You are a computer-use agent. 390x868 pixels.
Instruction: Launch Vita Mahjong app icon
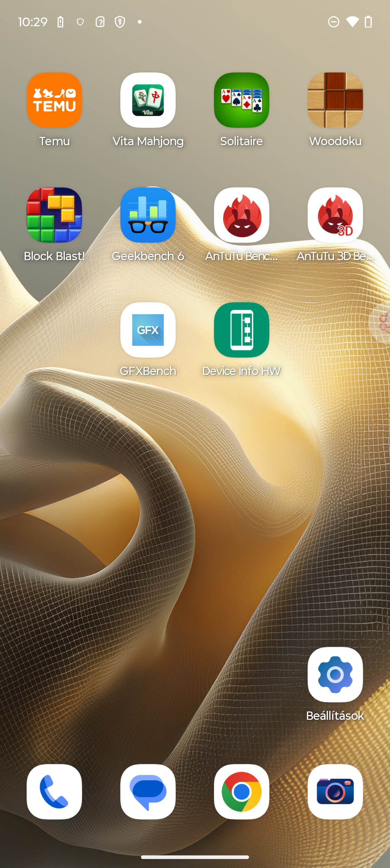click(x=148, y=100)
